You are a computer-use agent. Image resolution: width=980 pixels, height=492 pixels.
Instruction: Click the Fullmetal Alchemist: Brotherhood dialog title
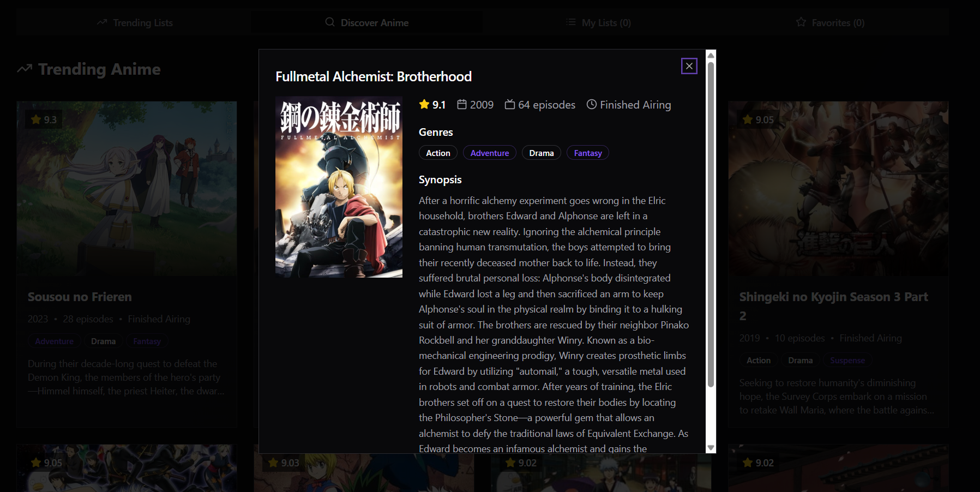[x=374, y=76]
